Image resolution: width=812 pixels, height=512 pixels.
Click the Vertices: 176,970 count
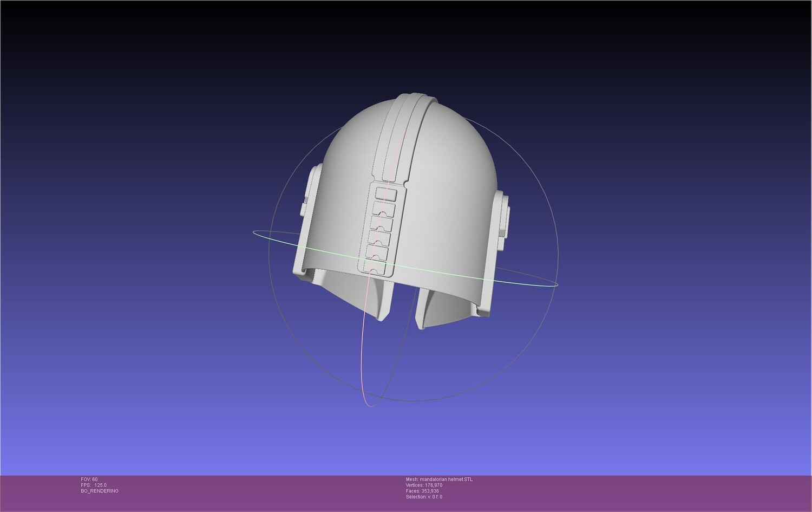(x=424, y=485)
